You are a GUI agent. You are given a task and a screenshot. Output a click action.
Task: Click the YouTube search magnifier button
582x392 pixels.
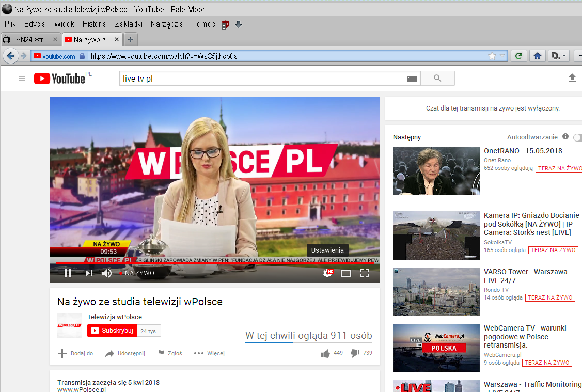tap(437, 79)
